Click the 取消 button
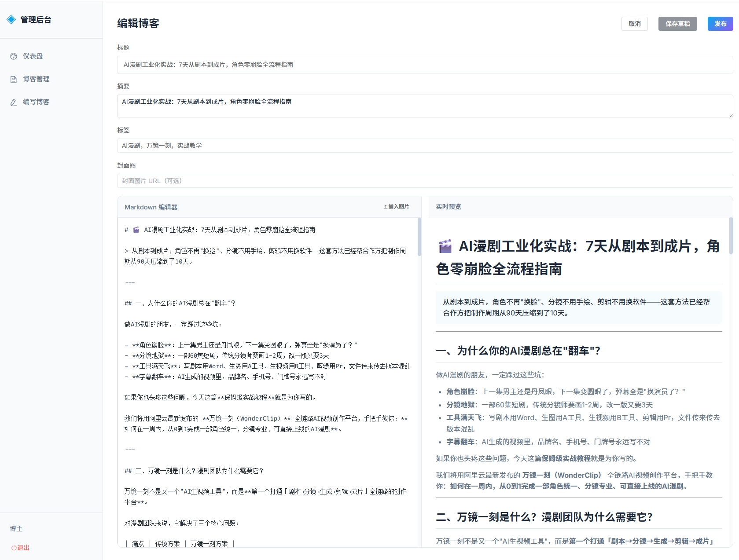 [634, 24]
